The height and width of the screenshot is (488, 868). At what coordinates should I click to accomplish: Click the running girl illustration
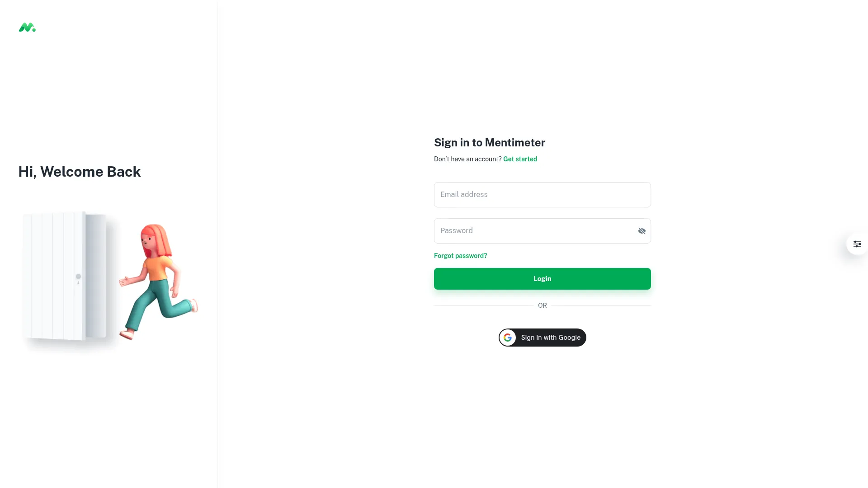pos(158,281)
